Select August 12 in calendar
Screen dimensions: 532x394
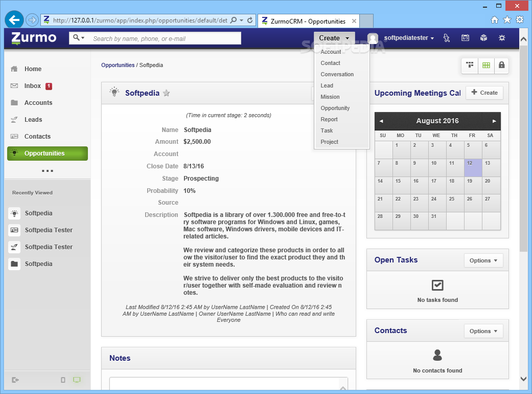click(x=473, y=168)
